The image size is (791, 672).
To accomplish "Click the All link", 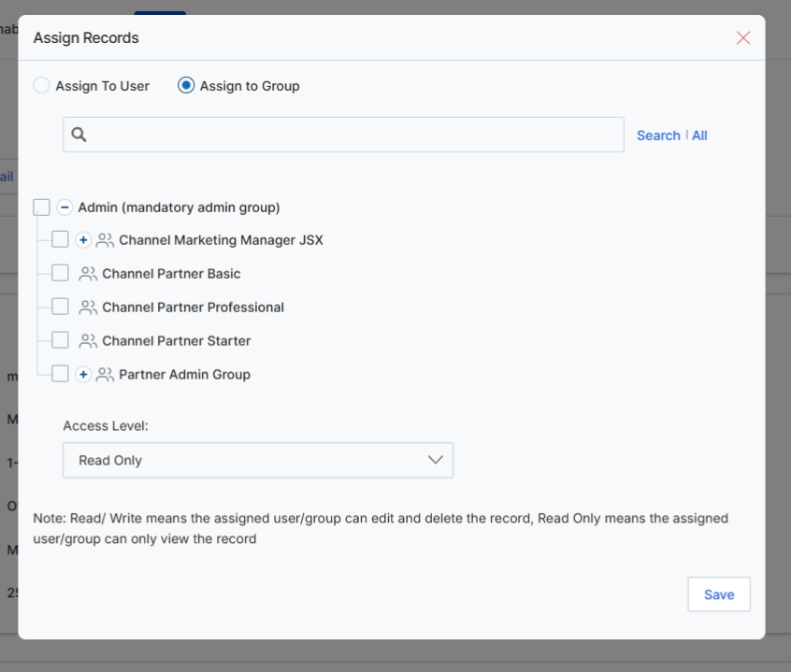I will coord(699,136).
